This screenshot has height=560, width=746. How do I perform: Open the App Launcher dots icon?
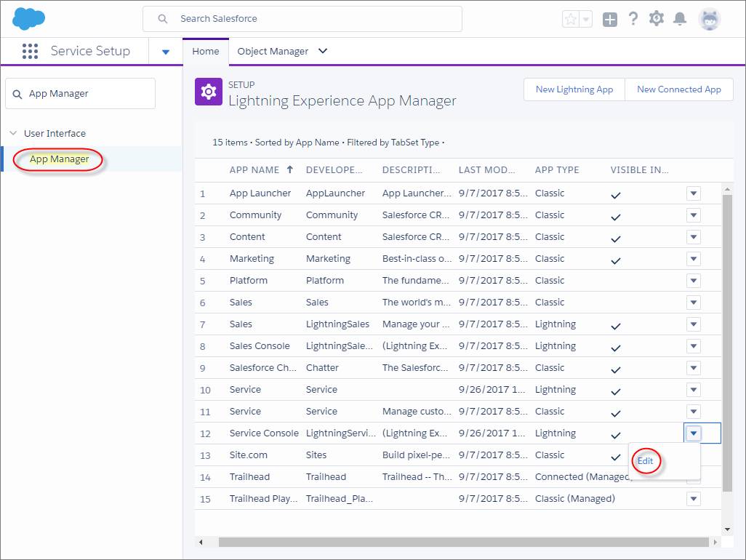click(x=30, y=51)
